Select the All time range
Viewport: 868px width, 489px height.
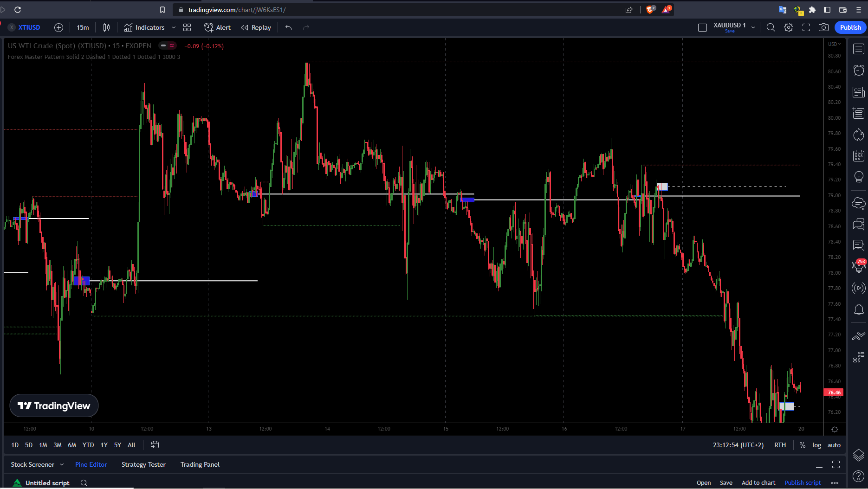click(x=131, y=445)
